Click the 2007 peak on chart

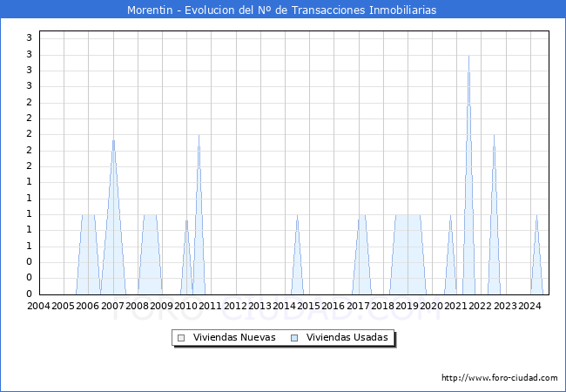click(x=113, y=142)
